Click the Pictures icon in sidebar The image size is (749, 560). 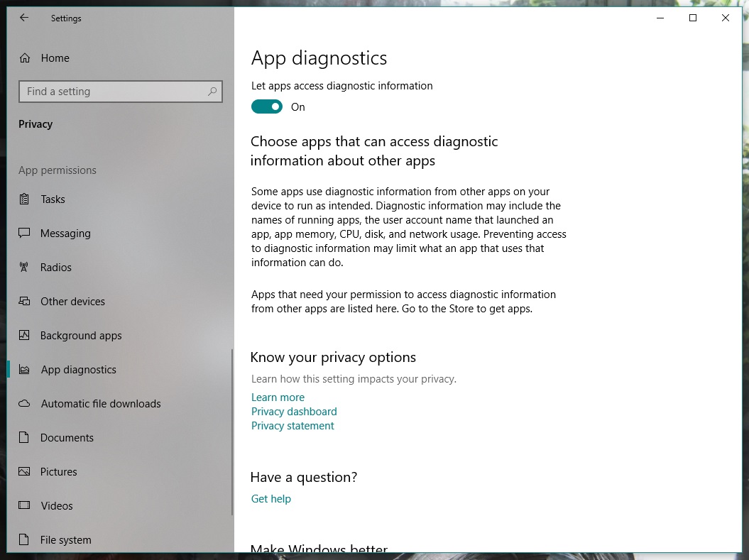(25, 472)
